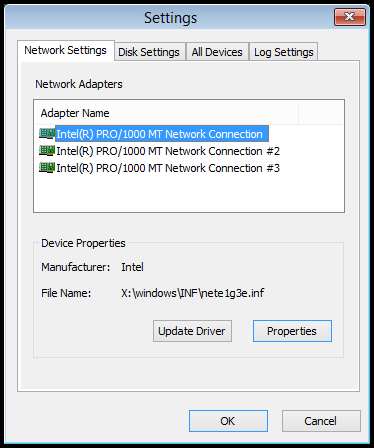Show the Log Settings tab
374x448 pixels.
284,52
